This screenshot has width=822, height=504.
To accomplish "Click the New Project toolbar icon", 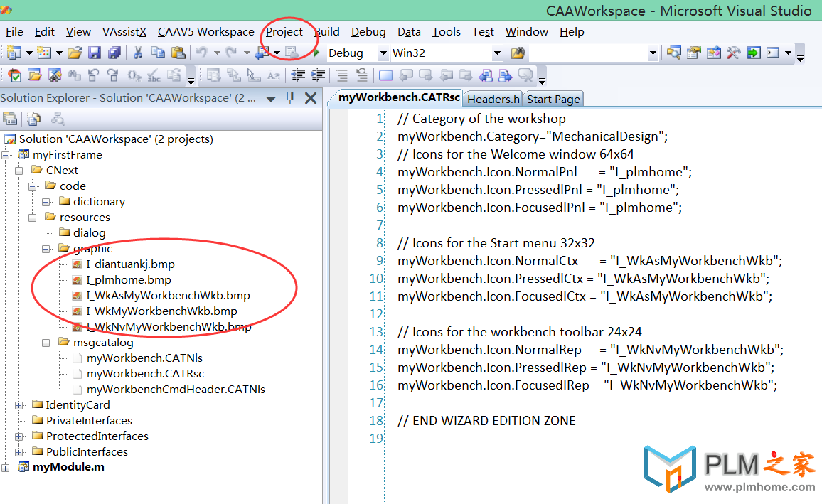I will tap(14, 53).
